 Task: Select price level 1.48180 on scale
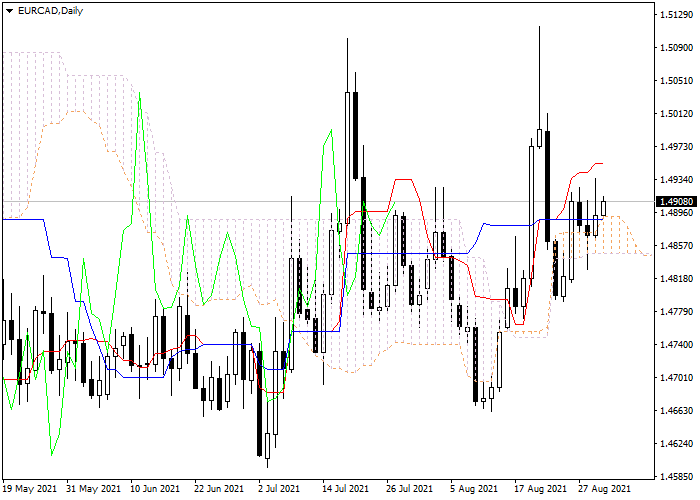pos(676,279)
